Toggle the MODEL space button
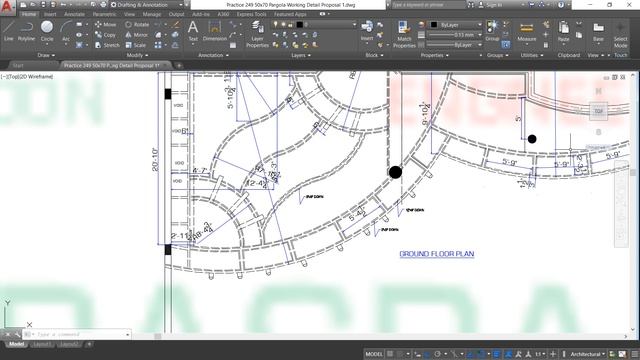The image size is (640, 360). click(374, 354)
